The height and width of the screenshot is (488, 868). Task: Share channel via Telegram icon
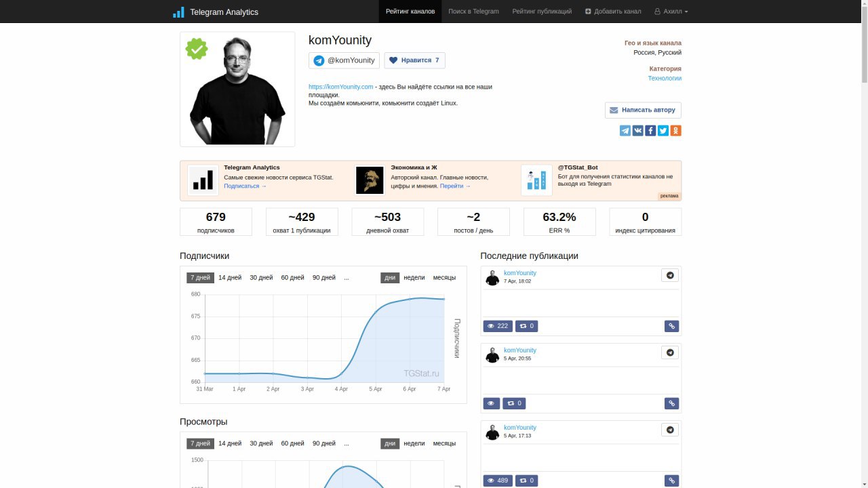click(x=625, y=131)
